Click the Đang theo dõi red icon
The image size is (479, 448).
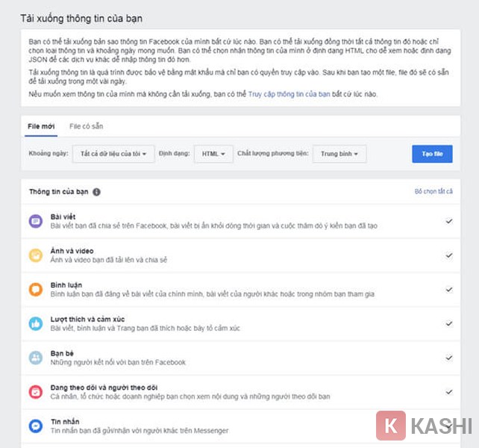click(x=36, y=392)
